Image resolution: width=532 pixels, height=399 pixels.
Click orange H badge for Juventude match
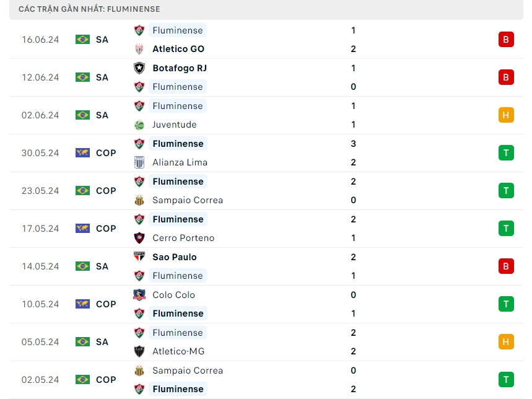(x=506, y=115)
